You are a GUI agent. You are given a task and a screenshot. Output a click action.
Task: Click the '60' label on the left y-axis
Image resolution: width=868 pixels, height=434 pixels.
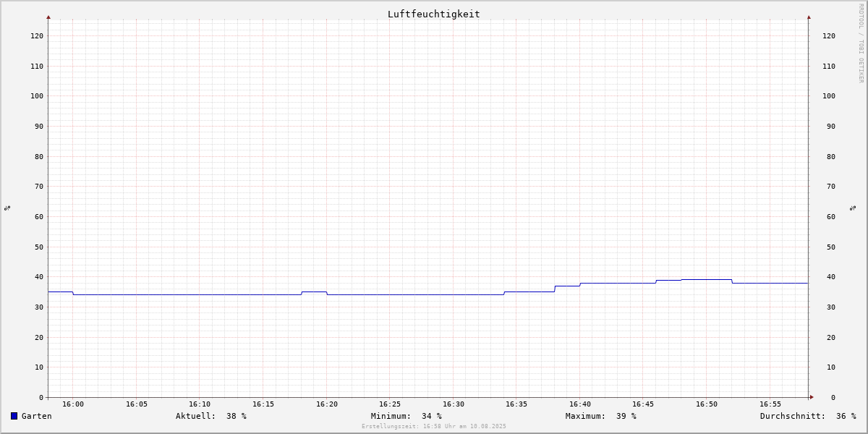39,216
